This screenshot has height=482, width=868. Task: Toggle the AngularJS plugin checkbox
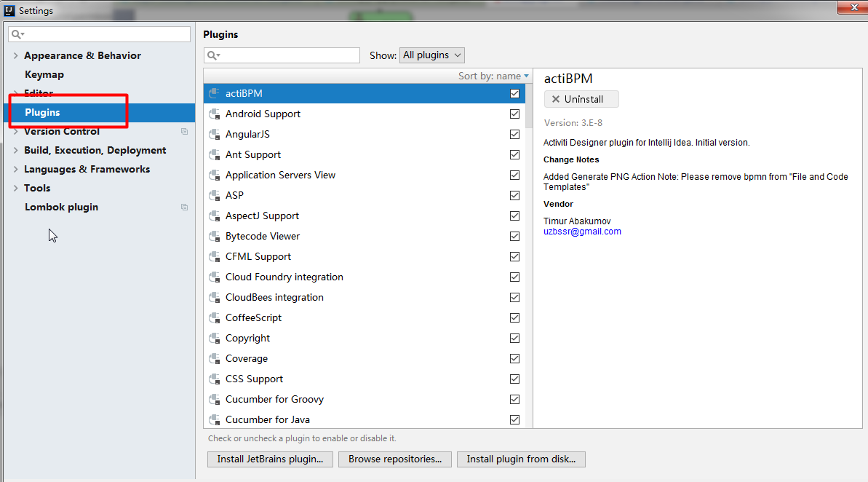click(515, 135)
